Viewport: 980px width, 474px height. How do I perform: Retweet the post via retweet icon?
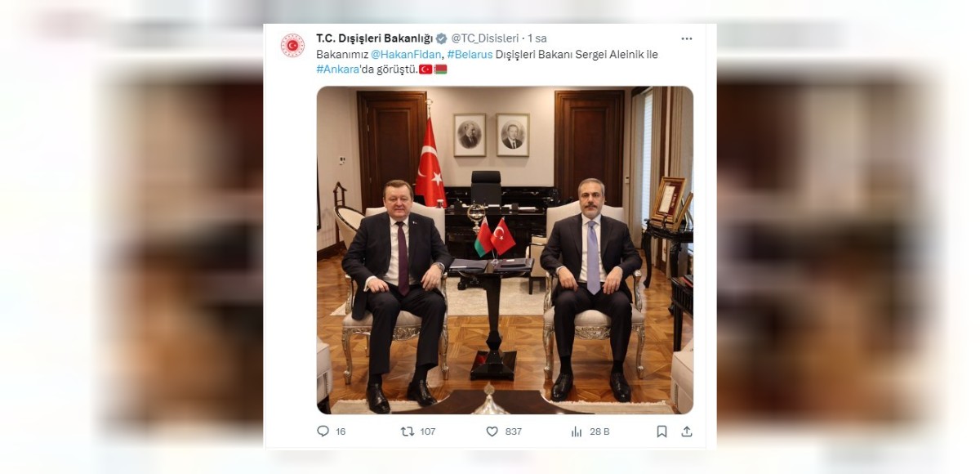[x=408, y=432]
